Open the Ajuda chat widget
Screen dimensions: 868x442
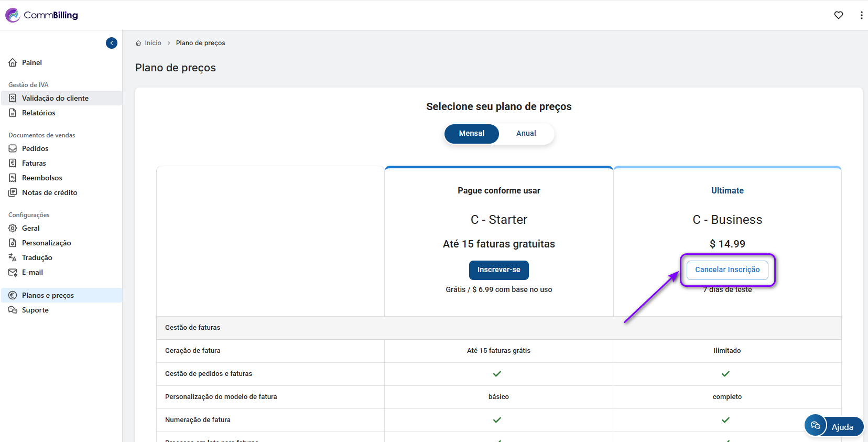click(x=834, y=426)
